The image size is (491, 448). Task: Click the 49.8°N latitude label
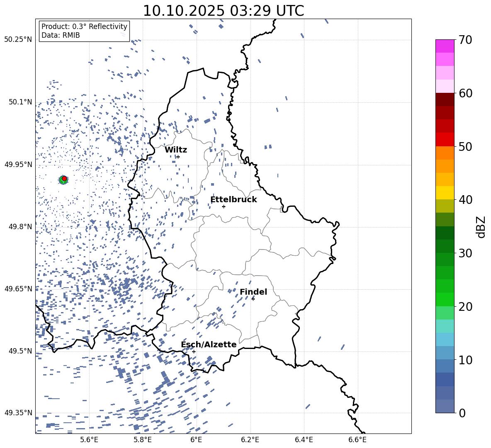[x=20, y=226]
